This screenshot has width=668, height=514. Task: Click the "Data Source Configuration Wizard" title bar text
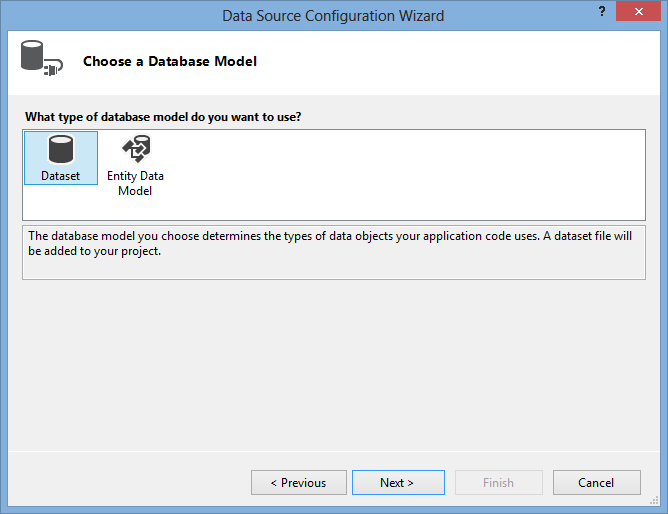[334, 16]
